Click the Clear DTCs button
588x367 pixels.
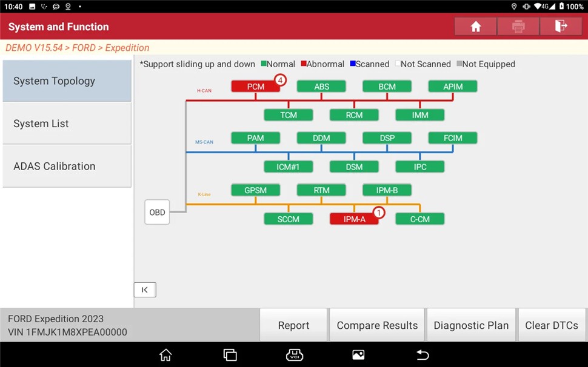point(552,325)
